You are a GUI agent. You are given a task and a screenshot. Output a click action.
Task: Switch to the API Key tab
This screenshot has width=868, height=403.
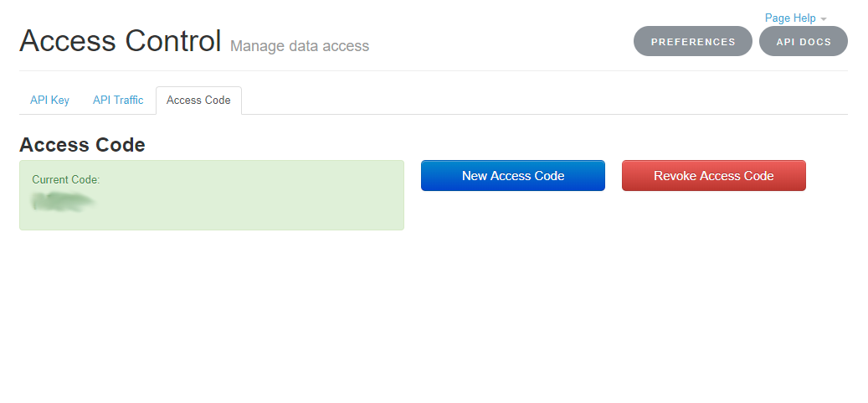pos(50,101)
